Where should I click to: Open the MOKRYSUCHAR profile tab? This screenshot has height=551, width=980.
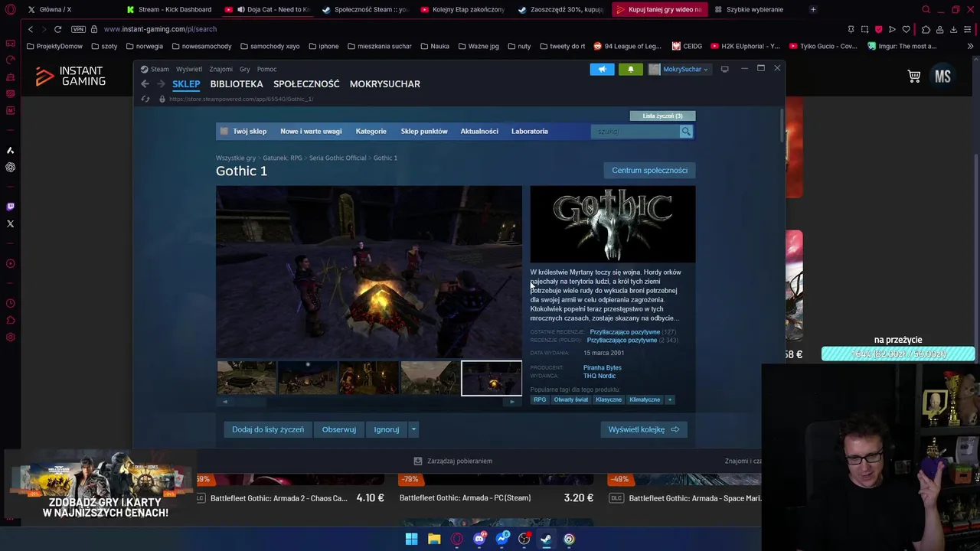point(384,84)
